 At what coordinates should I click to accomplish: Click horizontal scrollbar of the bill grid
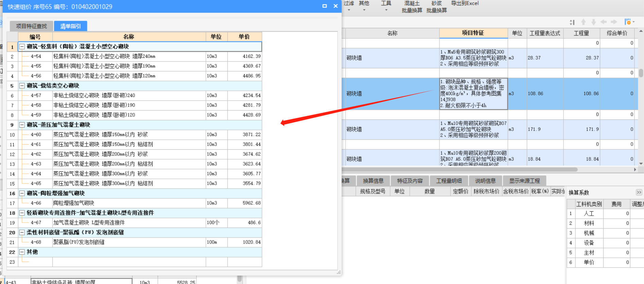(459, 169)
